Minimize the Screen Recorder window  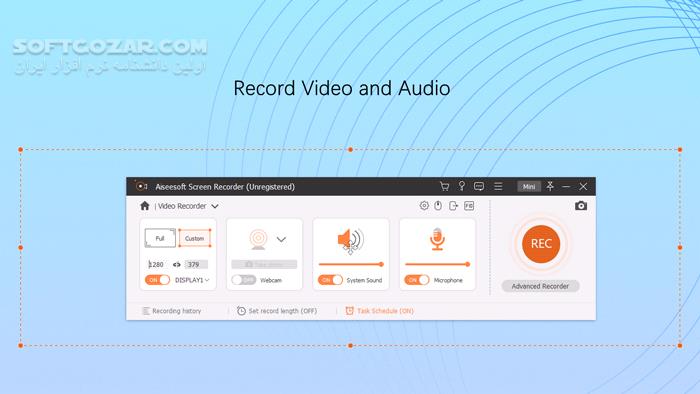566,187
